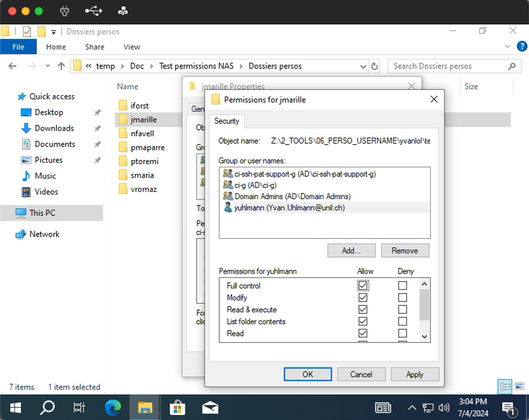Image resolution: width=529 pixels, height=420 pixels.
Task: Check the Deny box for Modify
Action: 402,298
